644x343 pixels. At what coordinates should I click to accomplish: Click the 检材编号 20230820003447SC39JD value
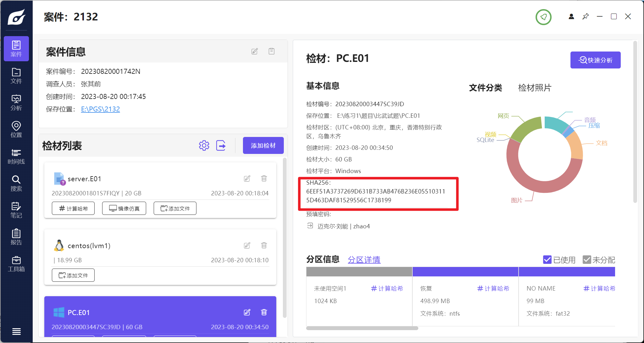point(370,104)
